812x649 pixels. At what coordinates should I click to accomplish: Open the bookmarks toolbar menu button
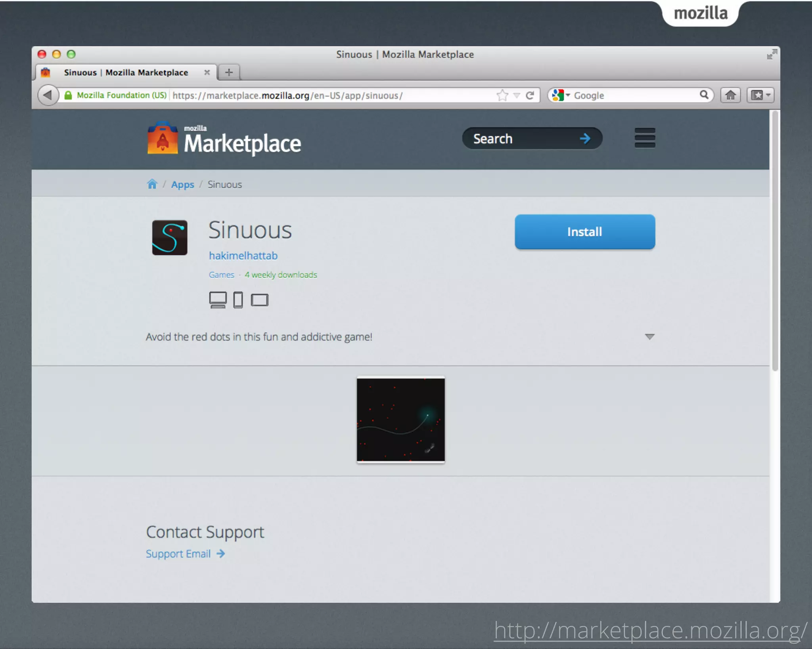coord(760,95)
